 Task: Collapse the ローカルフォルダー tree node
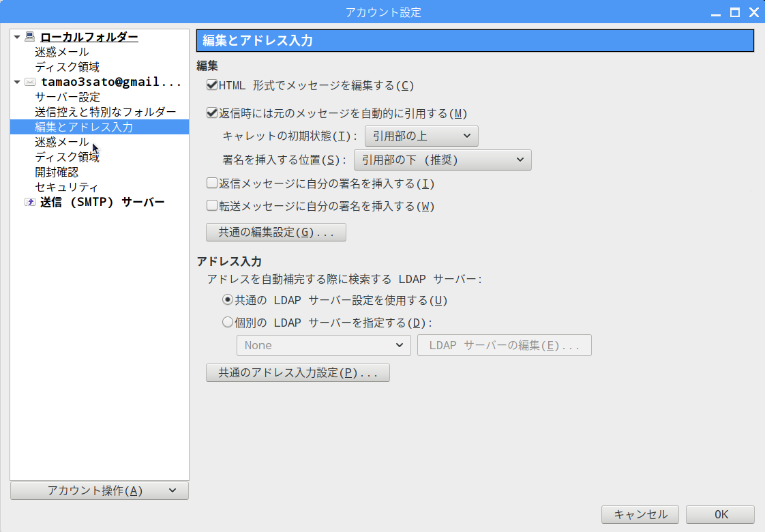click(x=17, y=37)
